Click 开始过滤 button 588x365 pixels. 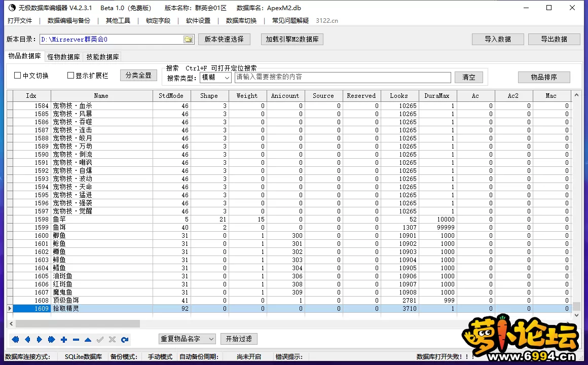(239, 339)
